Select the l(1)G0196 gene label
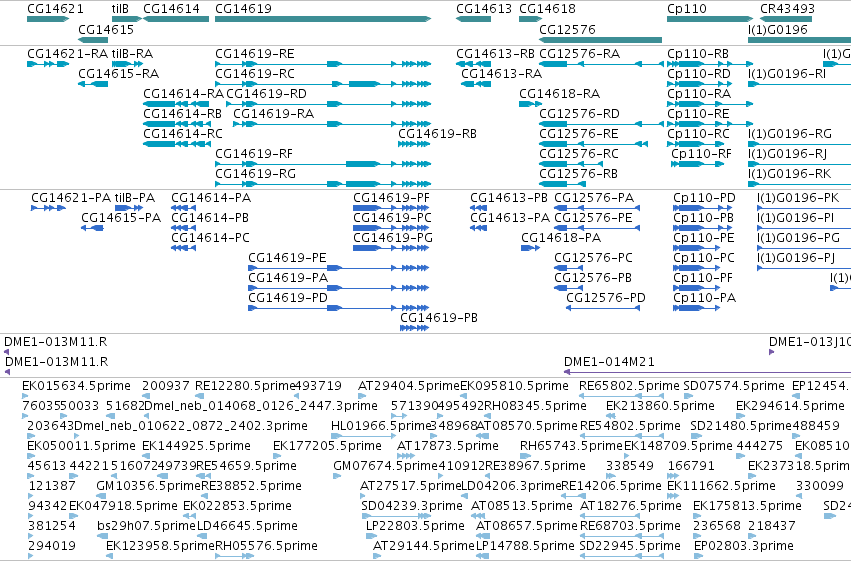851x561 pixels. 778,29
